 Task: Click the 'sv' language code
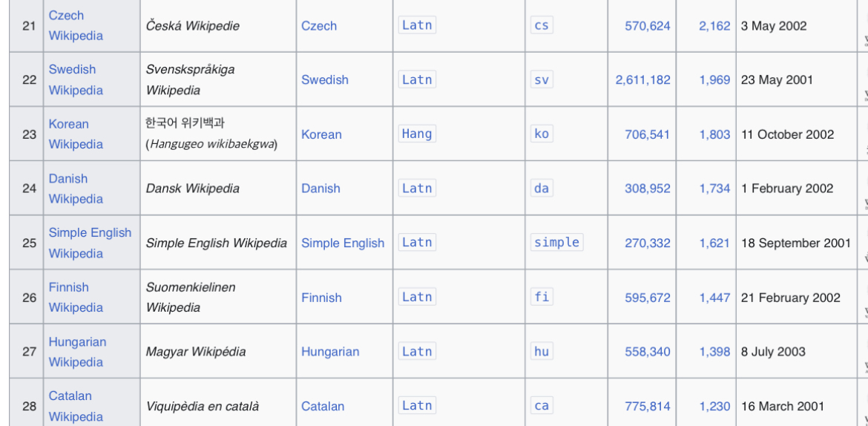point(542,79)
